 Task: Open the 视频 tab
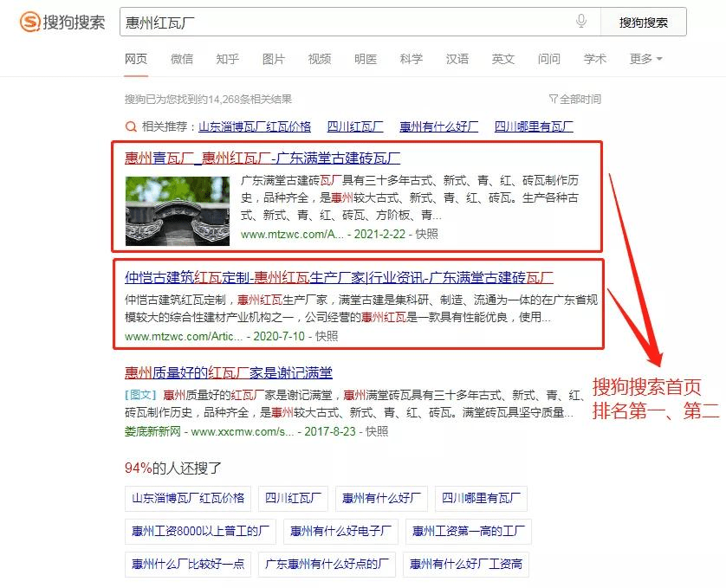(x=320, y=59)
